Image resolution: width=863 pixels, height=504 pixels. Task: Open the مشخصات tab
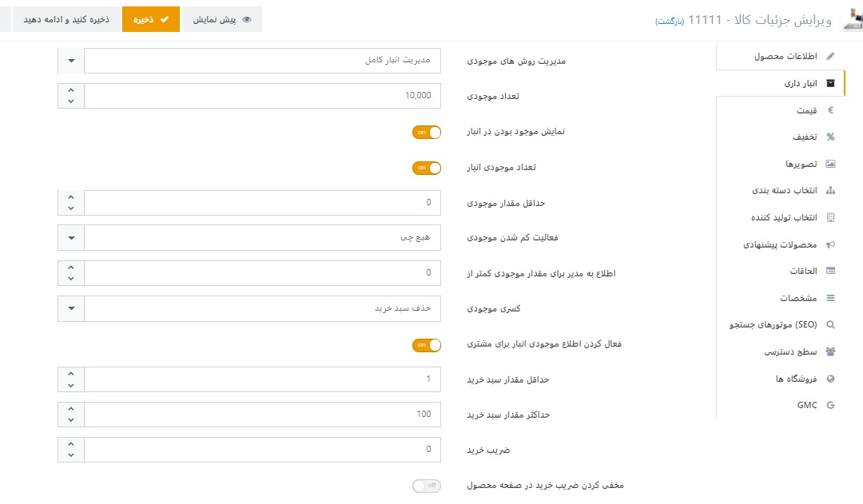coord(781,298)
